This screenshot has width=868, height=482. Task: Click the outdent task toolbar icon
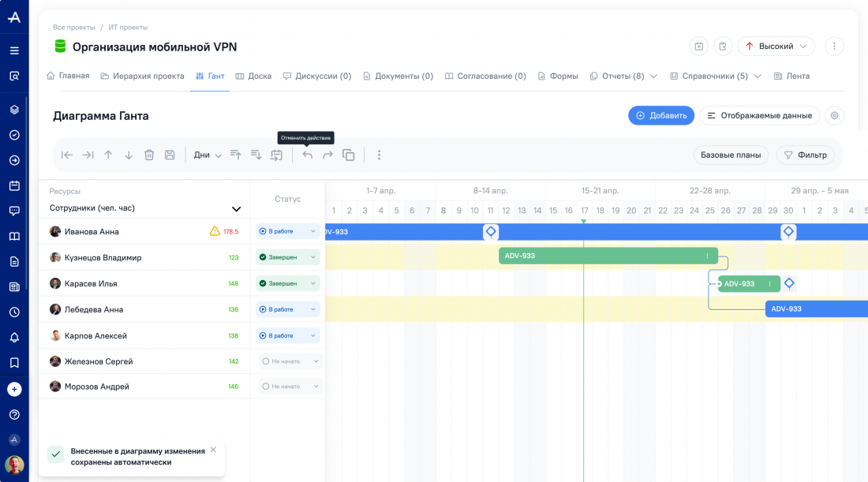[x=67, y=155]
